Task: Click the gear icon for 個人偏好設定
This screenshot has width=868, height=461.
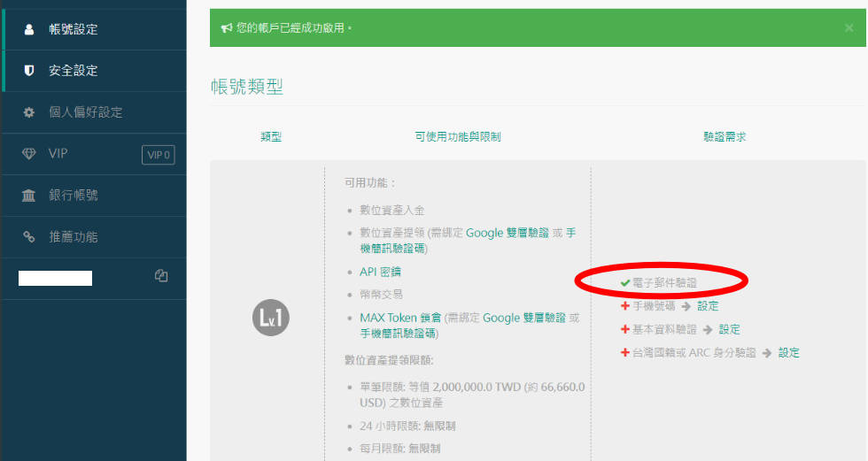Action: 28,112
